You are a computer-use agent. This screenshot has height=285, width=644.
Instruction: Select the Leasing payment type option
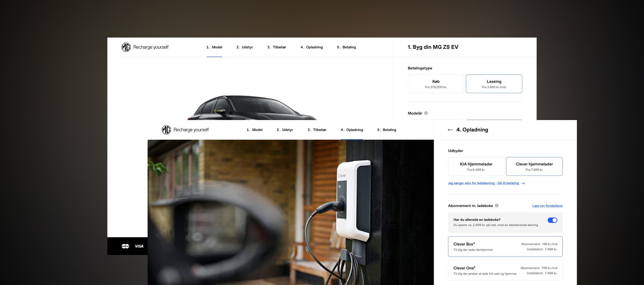[x=494, y=84]
